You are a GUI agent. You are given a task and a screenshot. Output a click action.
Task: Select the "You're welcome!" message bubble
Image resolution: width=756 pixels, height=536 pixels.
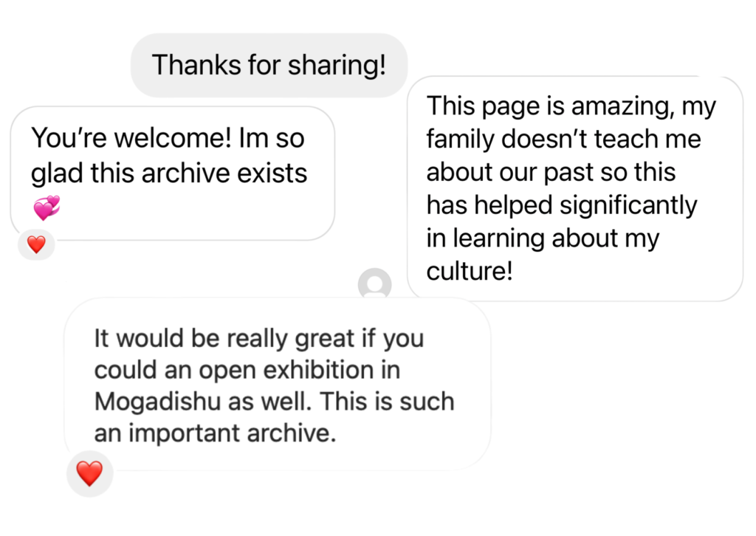(x=172, y=172)
